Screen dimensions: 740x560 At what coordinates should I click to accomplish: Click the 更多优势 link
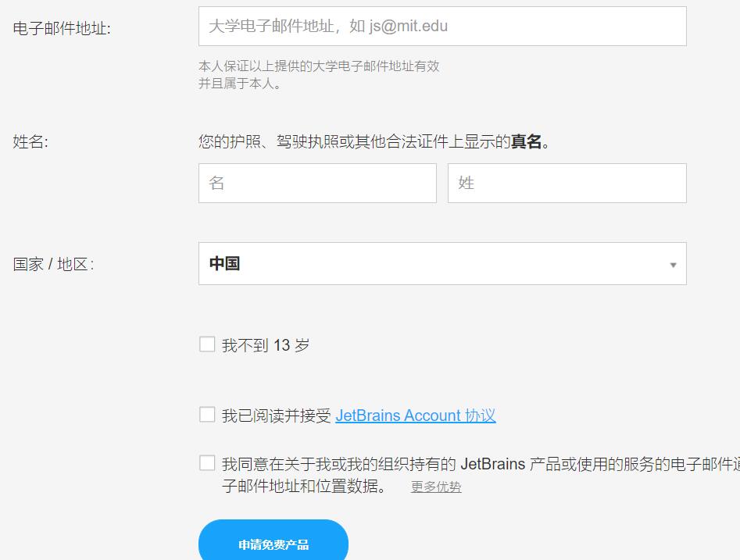[x=435, y=487]
